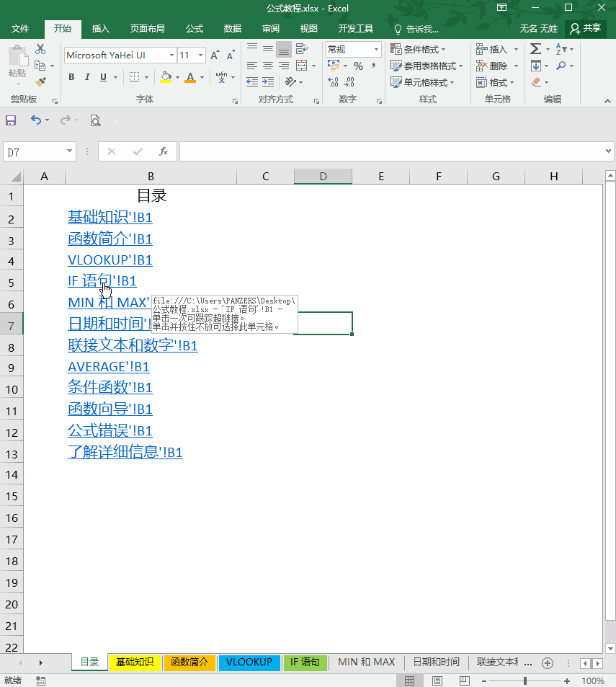This screenshot has width=616, height=687.
Task: Set middle vertical alignment
Action: [x=268, y=48]
